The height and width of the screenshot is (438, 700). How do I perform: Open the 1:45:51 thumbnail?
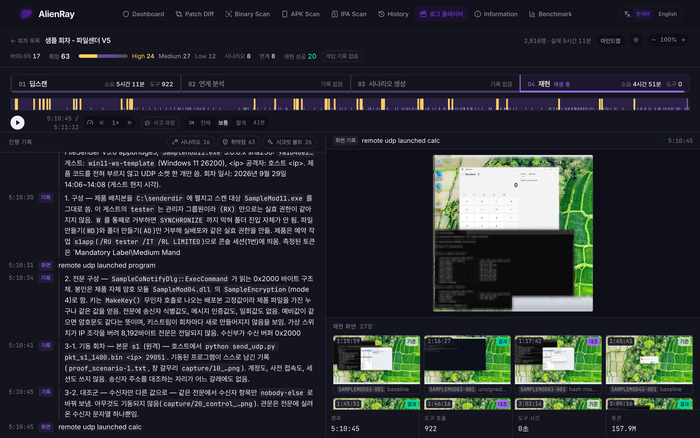point(376,404)
